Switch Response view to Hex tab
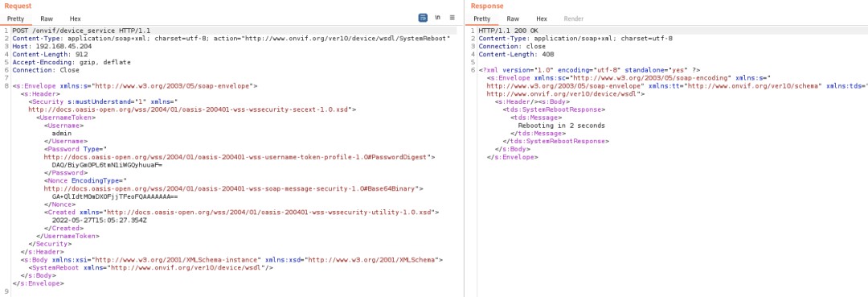Viewport: 868px width, 297px height. pyautogui.click(x=542, y=19)
